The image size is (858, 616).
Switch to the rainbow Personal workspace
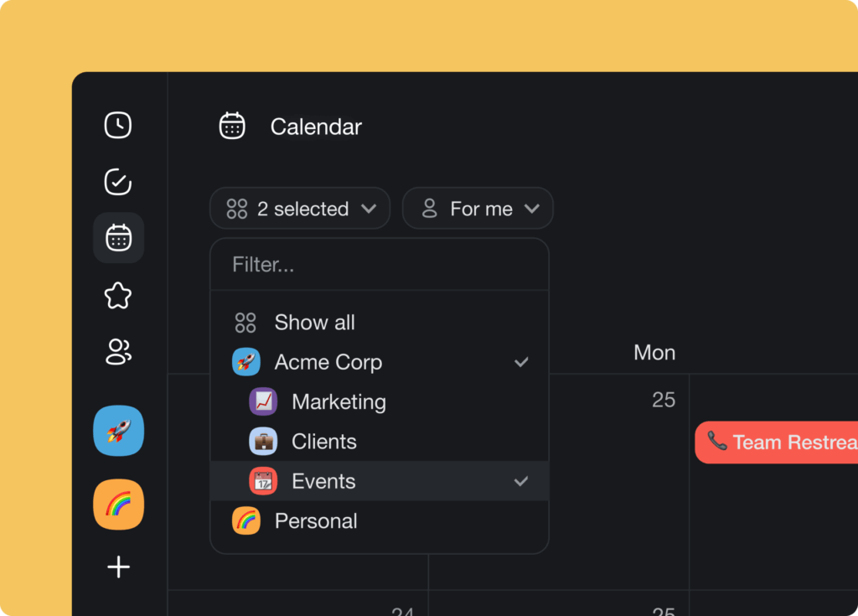[x=118, y=505]
